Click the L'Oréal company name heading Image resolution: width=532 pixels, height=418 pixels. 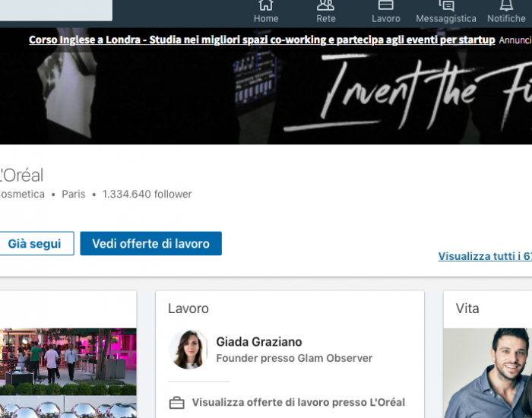click(x=21, y=176)
